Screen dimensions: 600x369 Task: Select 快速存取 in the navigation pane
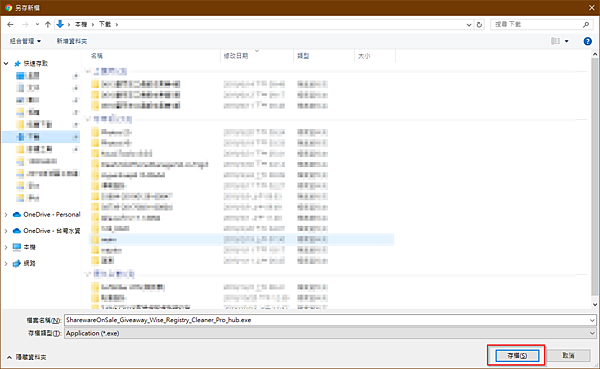pyautogui.click(x=36, y=64)
